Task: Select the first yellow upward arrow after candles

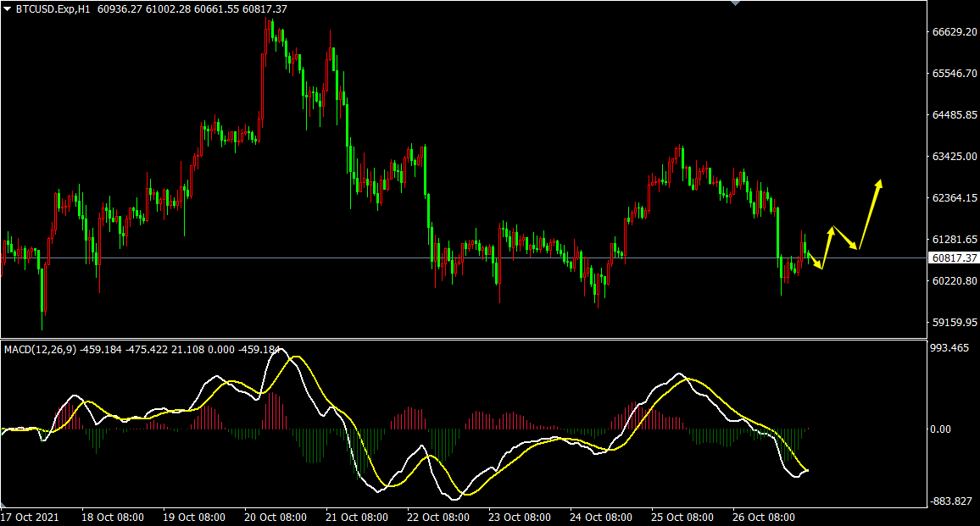Action: tap(827, 247)
